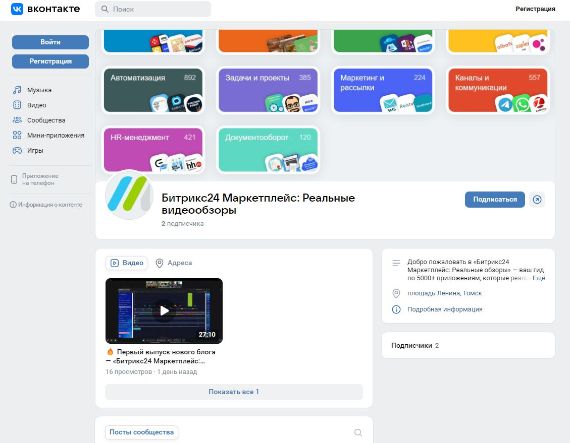Click Показать все 1 button
570x443 pixels.
(234, 392)
